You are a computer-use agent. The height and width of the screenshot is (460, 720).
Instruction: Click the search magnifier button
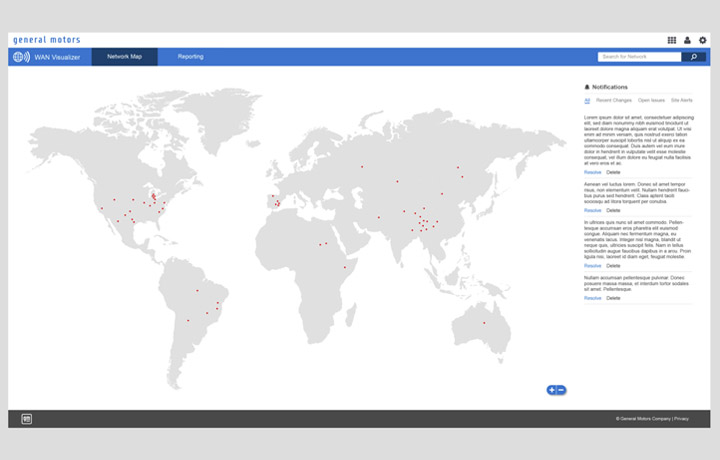[693, 57]
